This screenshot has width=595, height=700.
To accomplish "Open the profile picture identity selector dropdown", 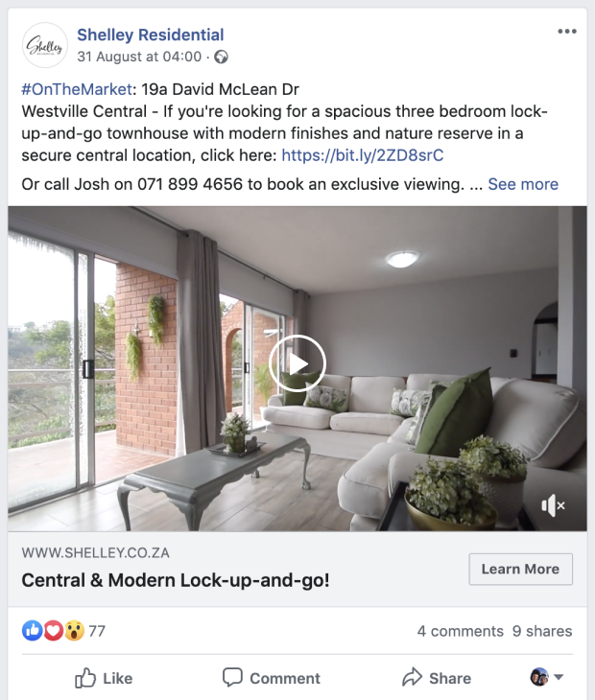I will [546, 677].
